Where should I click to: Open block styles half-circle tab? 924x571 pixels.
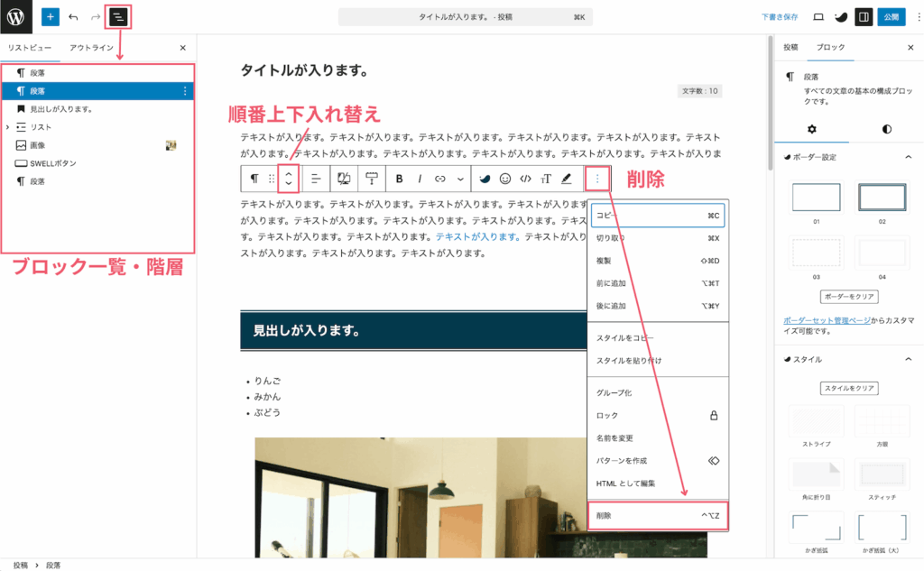886,129
